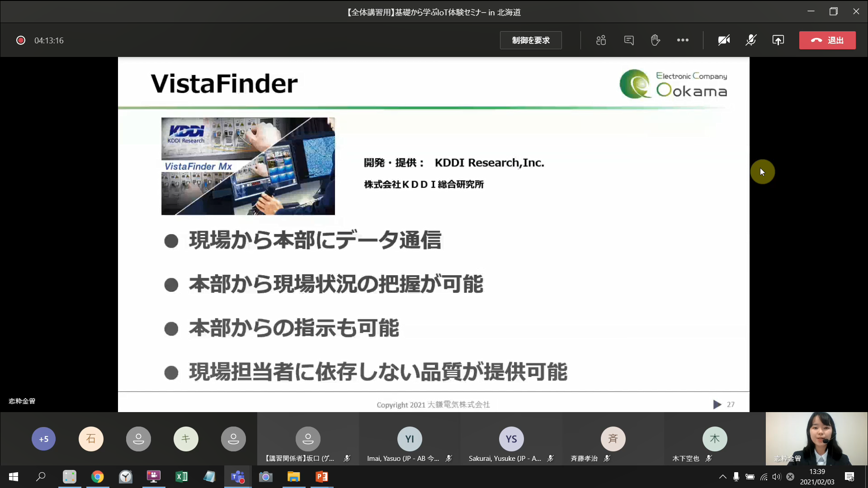Select the 斉藤孝治 participant tile

point(613,439)
